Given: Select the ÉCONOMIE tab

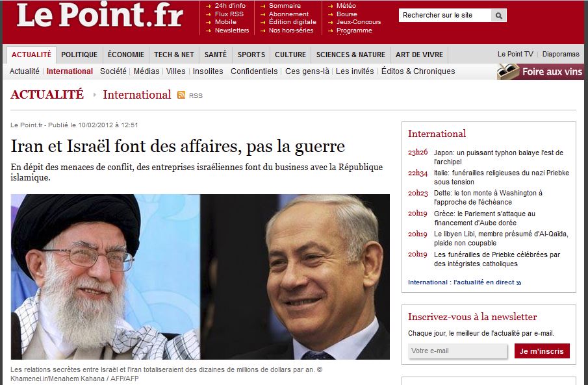Looking at the screenshot, I should (x=125, y=55).
